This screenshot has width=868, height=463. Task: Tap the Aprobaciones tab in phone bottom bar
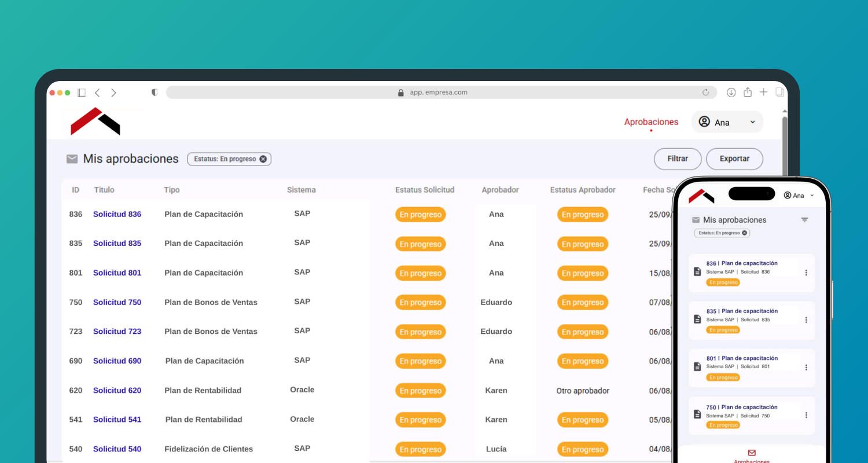752,455
